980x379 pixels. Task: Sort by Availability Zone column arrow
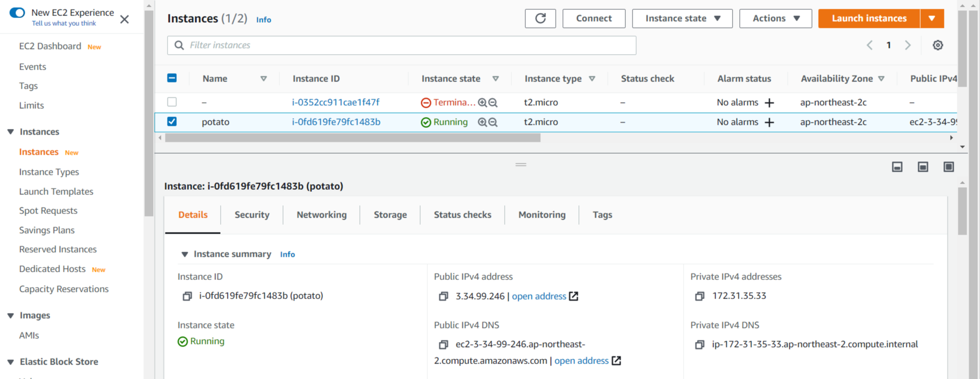[x=881, y=79]
